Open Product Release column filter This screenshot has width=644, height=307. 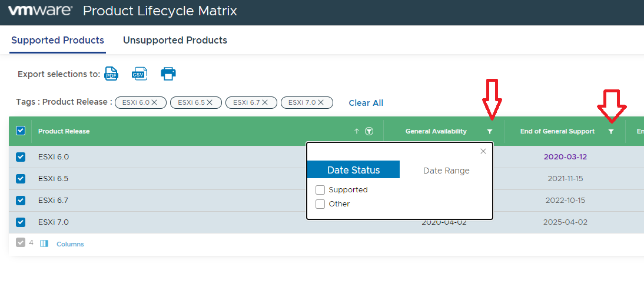pyautogui.click(x=369, y=131)
